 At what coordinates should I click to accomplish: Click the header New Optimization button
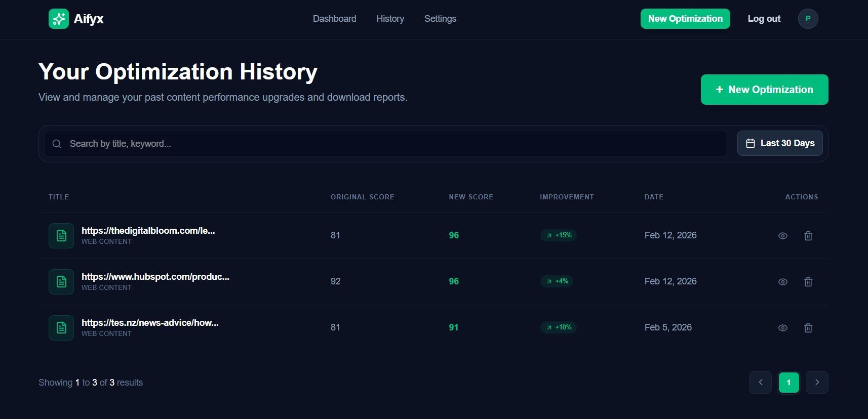tap(685, 19)
